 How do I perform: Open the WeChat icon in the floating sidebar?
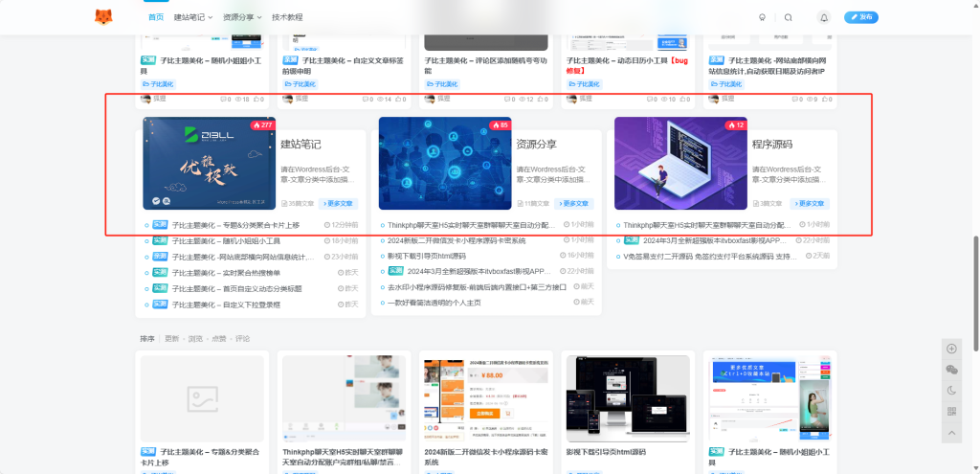[952, 370]
